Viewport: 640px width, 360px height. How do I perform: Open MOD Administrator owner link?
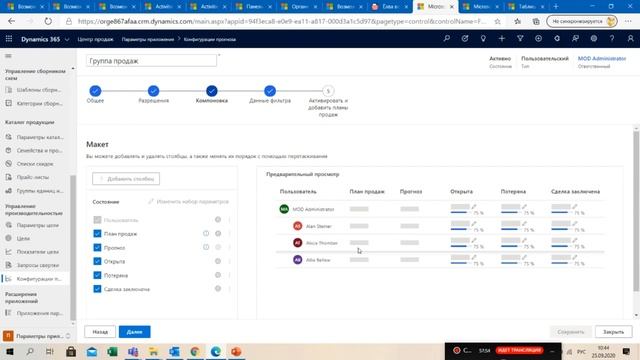tap(602, 59)
